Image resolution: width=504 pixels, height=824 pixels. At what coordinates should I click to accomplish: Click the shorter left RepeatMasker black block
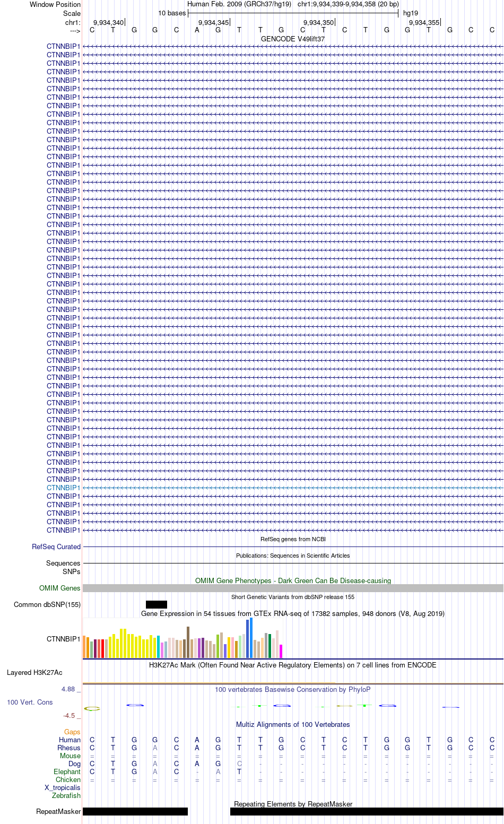[x=135, y=811]
